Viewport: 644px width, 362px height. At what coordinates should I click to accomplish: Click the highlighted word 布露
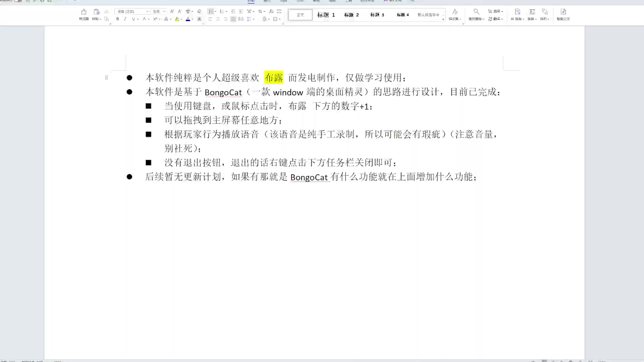point(274,77)
